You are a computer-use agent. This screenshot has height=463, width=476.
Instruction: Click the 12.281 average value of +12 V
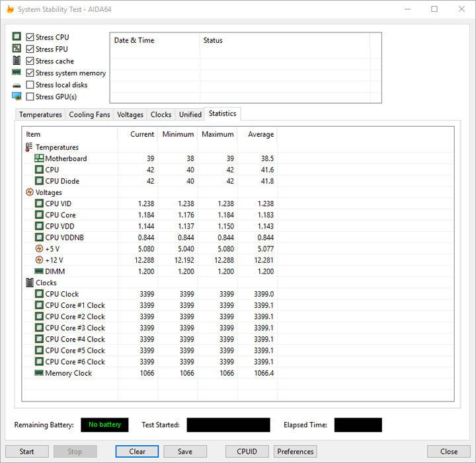(264, 260)
